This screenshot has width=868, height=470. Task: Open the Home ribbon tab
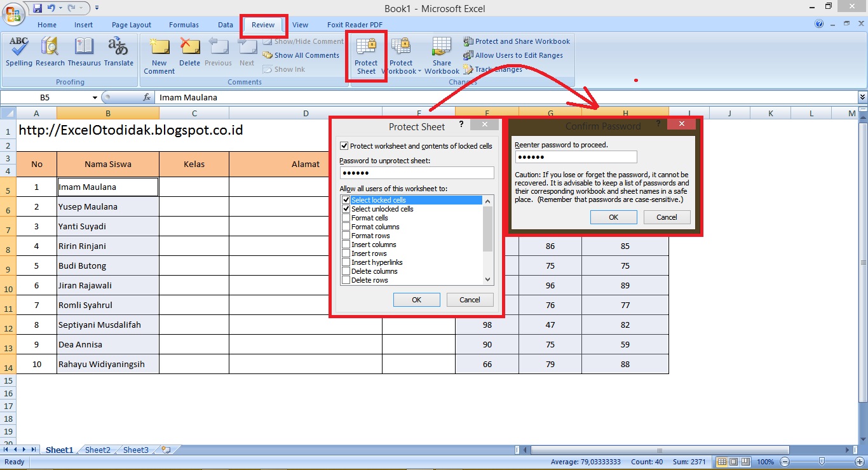click(x=47, y=25)
